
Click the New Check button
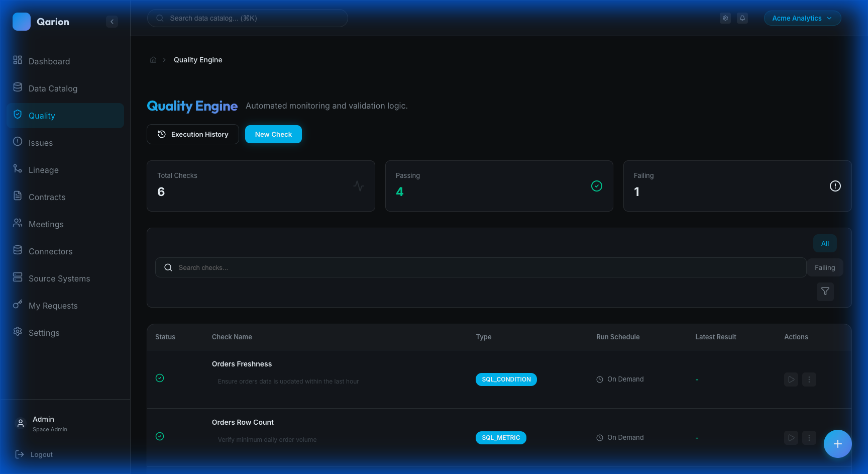tap(273, 134)
